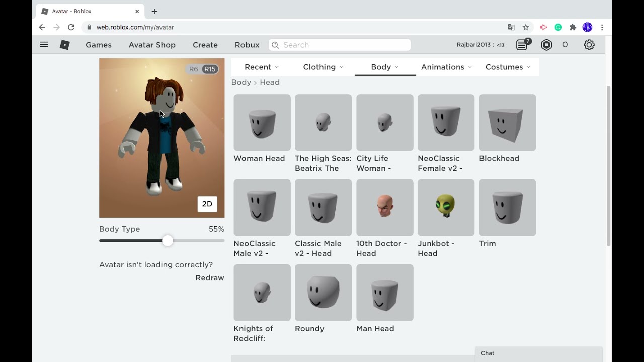644x362 pixels.
Task: Click the search magnifier icon
Action: click(x=275, y=45)
